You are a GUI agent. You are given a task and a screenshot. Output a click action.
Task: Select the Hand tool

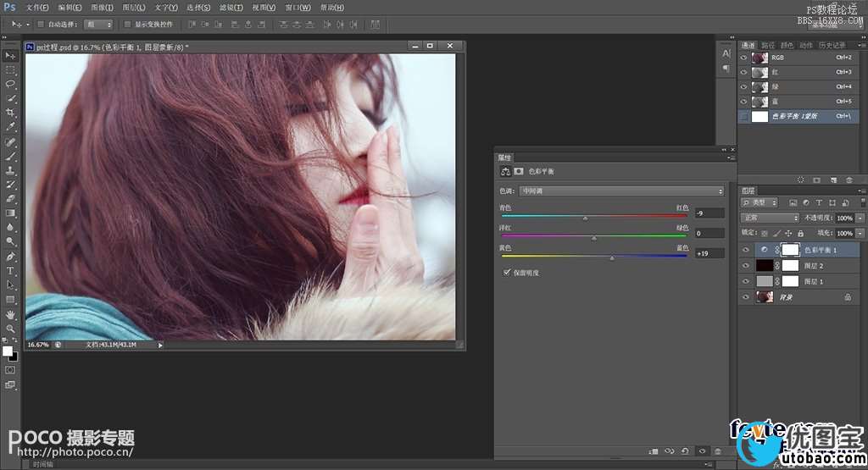tap(10, 315)
